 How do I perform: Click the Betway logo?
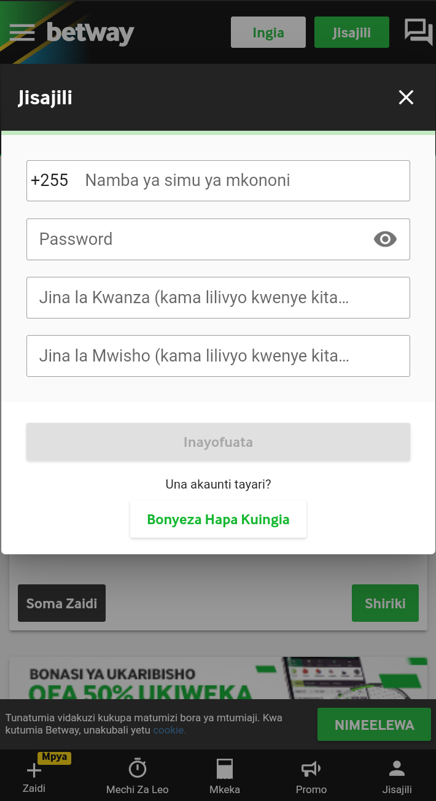coord(90,34)
